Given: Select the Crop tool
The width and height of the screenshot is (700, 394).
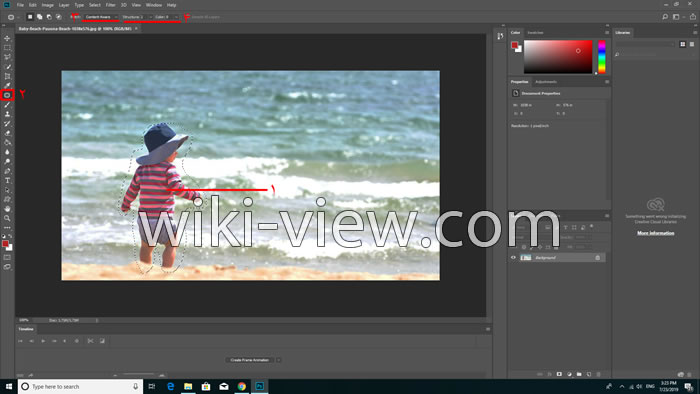Looking at the screenshot, I should click(x=7, y=76).
